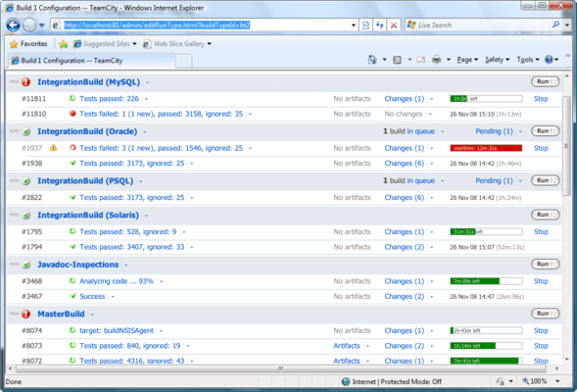The height and width of the screenshot is (392, 577).
Task: Open Web Slice Gallery favorites item
Action: click(177, 44)
